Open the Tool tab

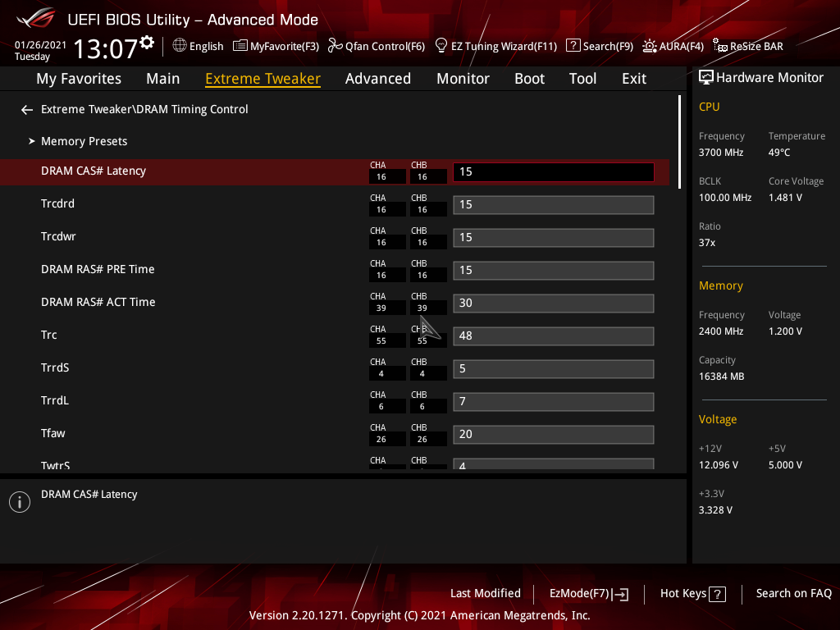(583, 79)
